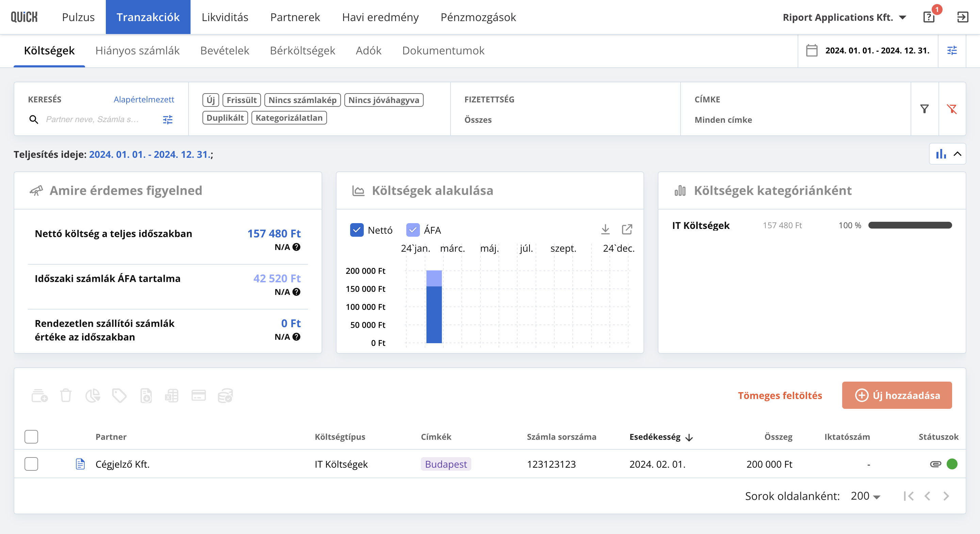Viewport: 980px width, 534px height.
Task: Download the cost chart data
Action: 605,229
